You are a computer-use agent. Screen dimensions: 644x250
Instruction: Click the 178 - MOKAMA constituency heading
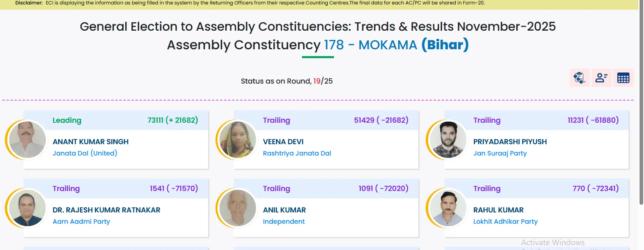(370, 45)
